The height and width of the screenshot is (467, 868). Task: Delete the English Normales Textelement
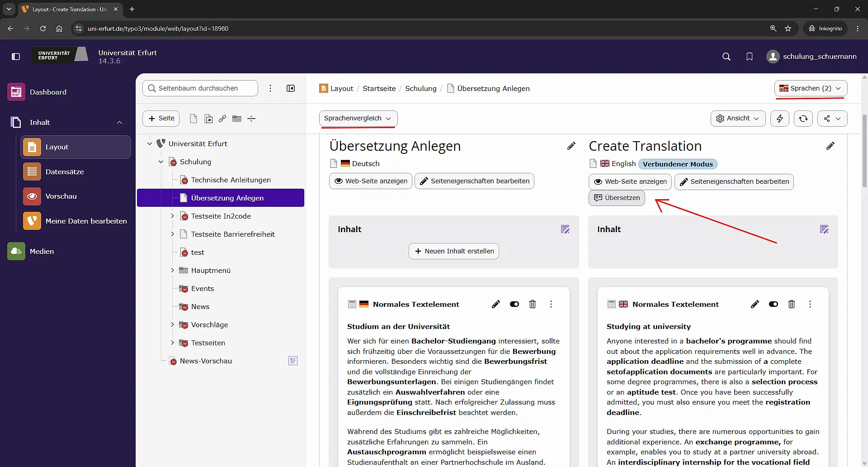(x=792, y=304)
